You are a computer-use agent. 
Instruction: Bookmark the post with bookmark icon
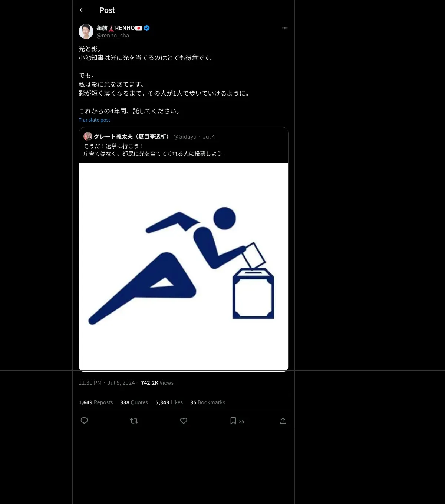click(x=233, y=421)
